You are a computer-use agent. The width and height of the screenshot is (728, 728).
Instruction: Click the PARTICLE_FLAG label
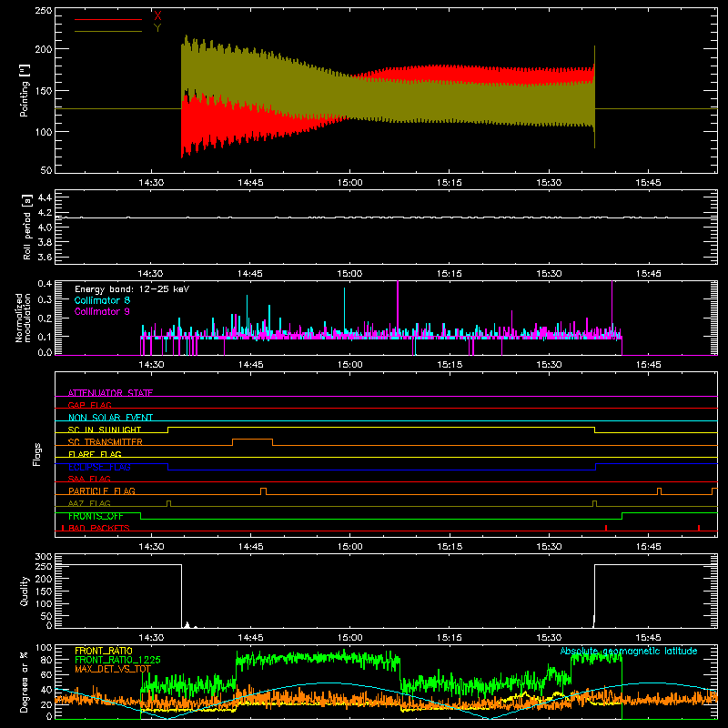(x=102, y=490)
